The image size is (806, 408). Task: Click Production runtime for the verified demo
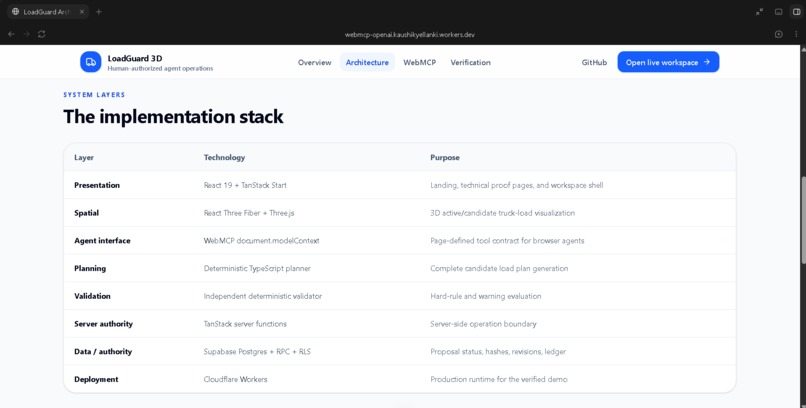499,379
